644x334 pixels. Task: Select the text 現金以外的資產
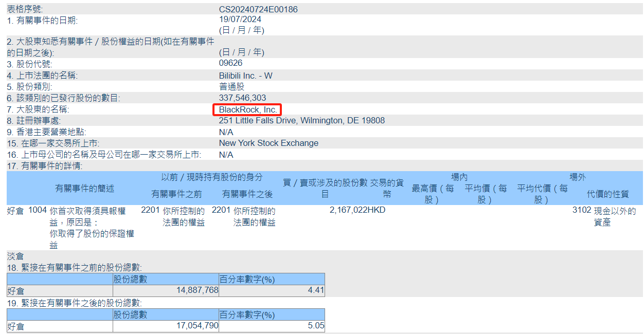click(615, 216)
